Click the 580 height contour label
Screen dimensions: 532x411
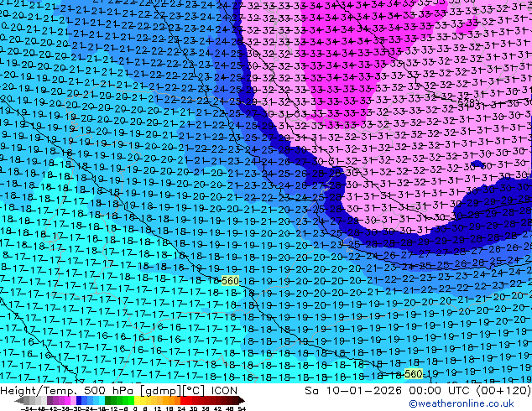click(413, 374)
